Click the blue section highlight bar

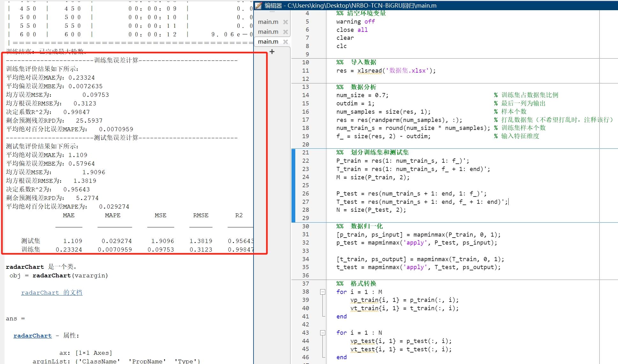point(293,185)
